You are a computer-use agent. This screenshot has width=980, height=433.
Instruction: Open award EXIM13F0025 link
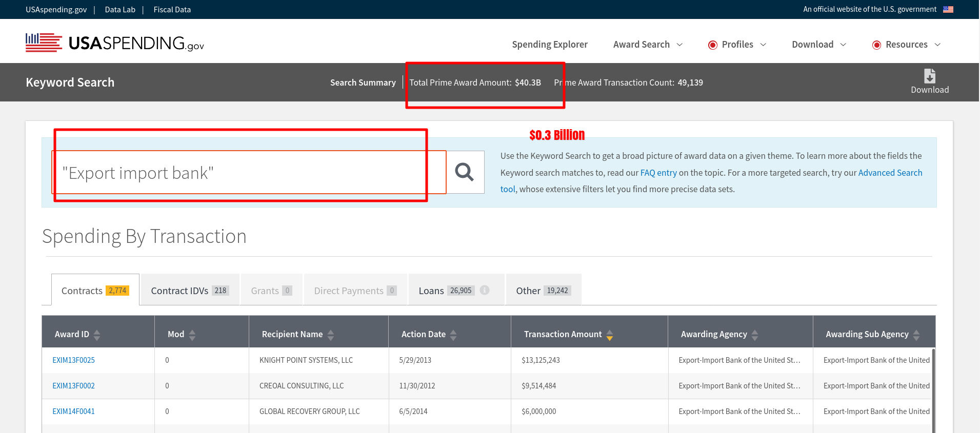pos(73,360)
